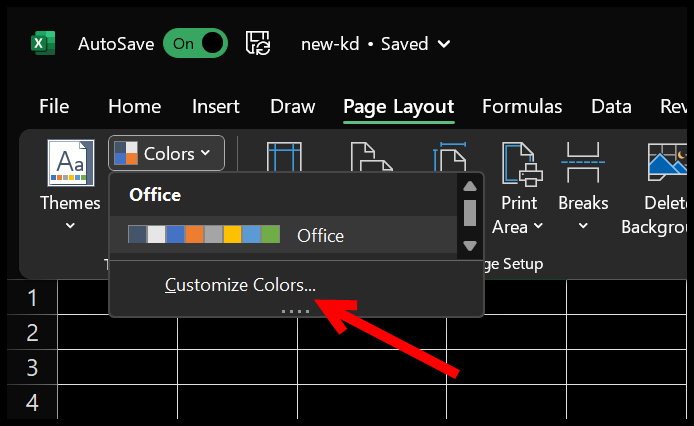The width and height of the screenshot is (694, 426).
Task: Click the Breaks icon
Action: (x=583, y=163)
